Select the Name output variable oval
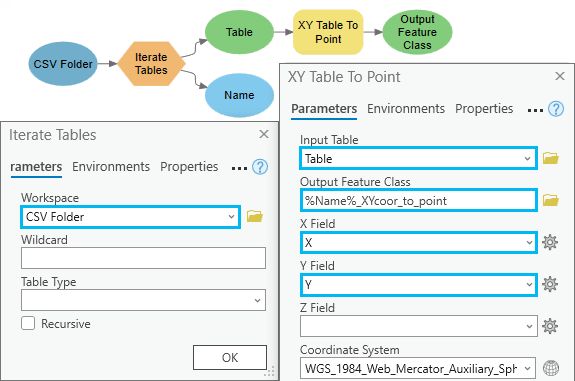Viewport: 575px width, 381px height. click(239, 95)
